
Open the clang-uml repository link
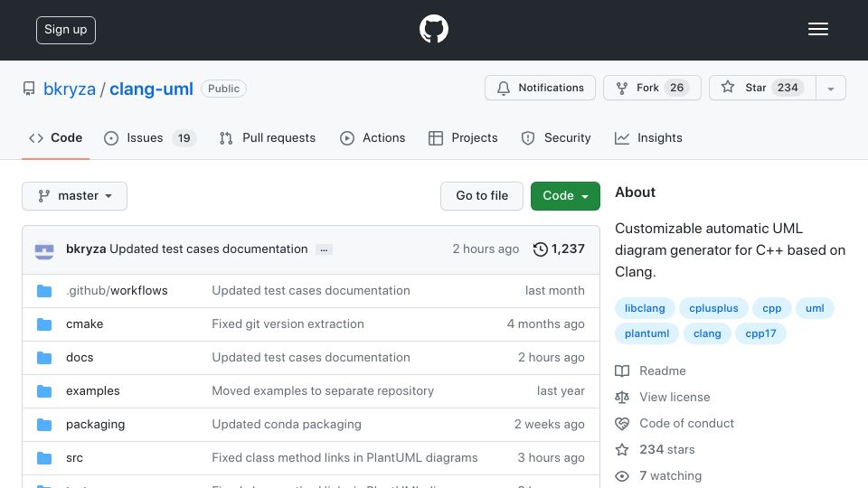(x=151, y=89)
